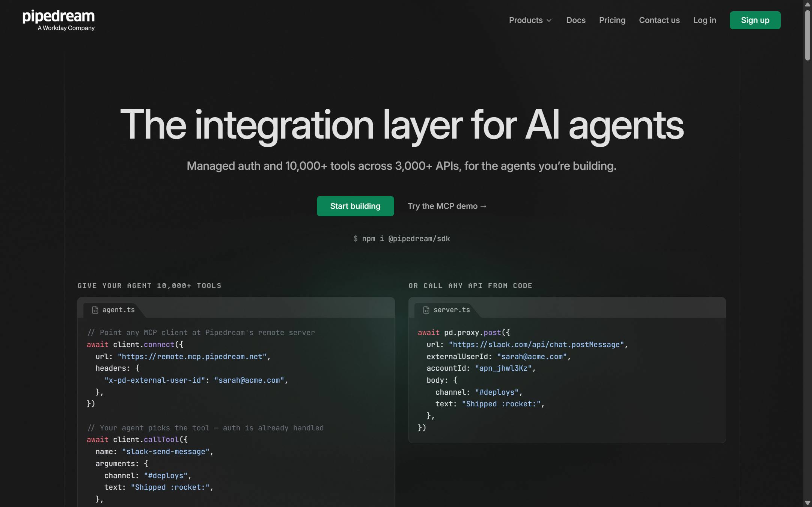This screenshot has height=507, width=812.
Task: Click the A Workday Company tagline
Action: point(66,28)
